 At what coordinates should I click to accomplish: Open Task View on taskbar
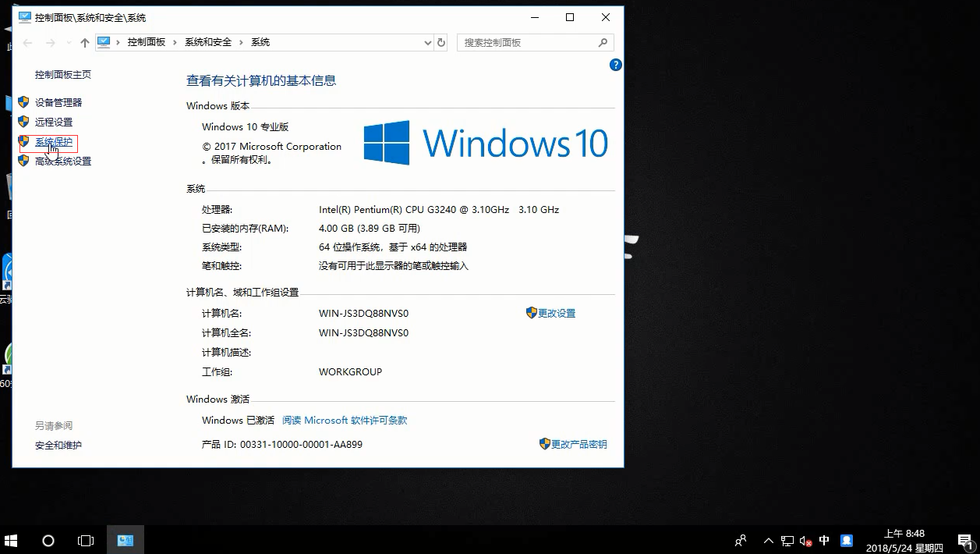pos(86,540)
